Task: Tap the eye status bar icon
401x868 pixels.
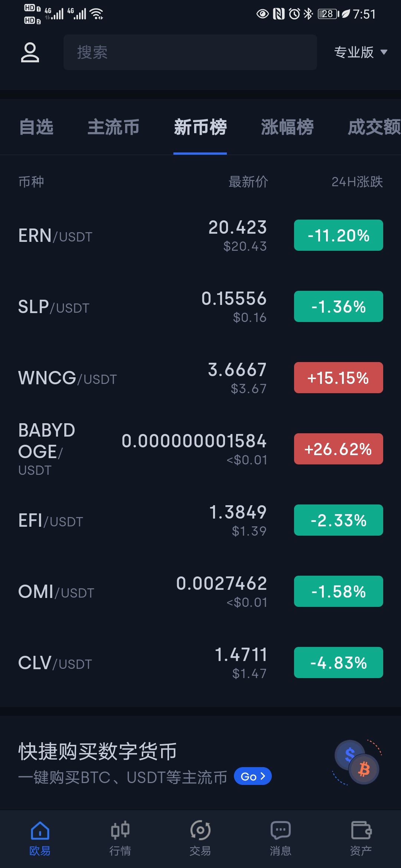Action: [263, 14]
